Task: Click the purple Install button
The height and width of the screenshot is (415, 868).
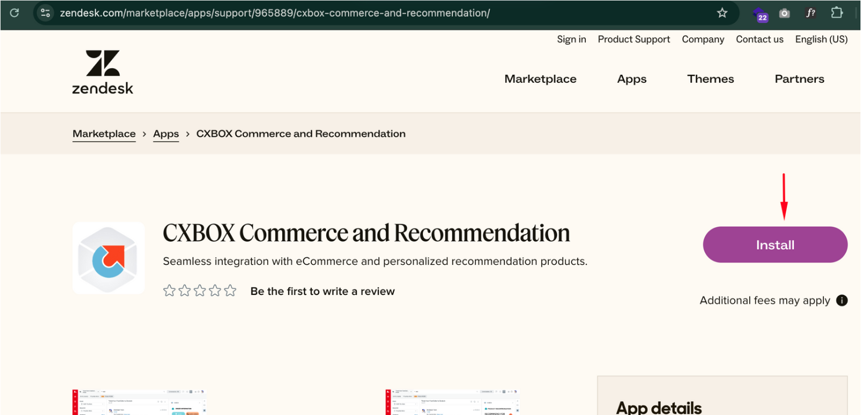Action: (x=775, y=245)
